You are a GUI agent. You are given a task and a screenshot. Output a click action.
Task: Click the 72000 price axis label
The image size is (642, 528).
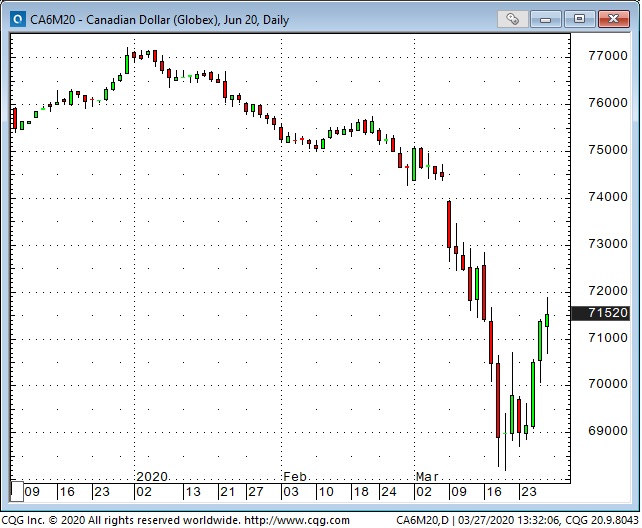pyautogui.click(x=608, y=291)
